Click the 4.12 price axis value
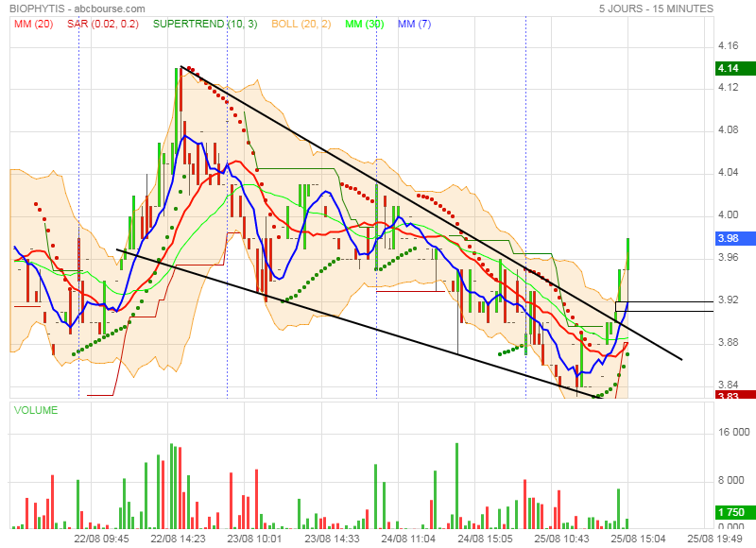Image resolution: width=756 pixels, height=548 pixels. point(728,87)
